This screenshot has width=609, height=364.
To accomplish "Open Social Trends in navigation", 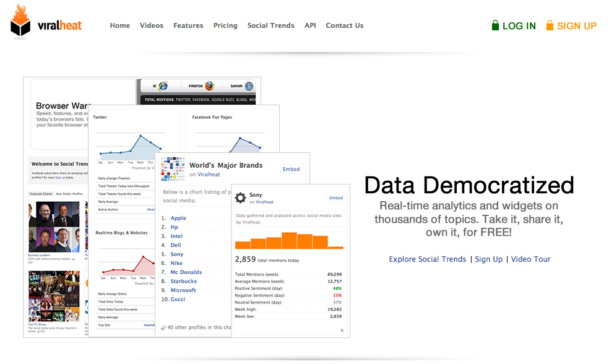I will tap(270, 25).
